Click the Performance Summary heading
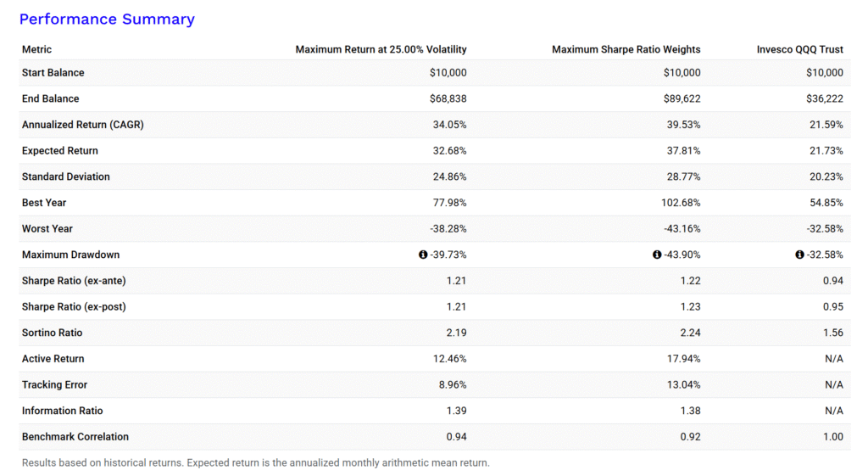The width and height of the screenshot is (868, 476). [107, 19]
